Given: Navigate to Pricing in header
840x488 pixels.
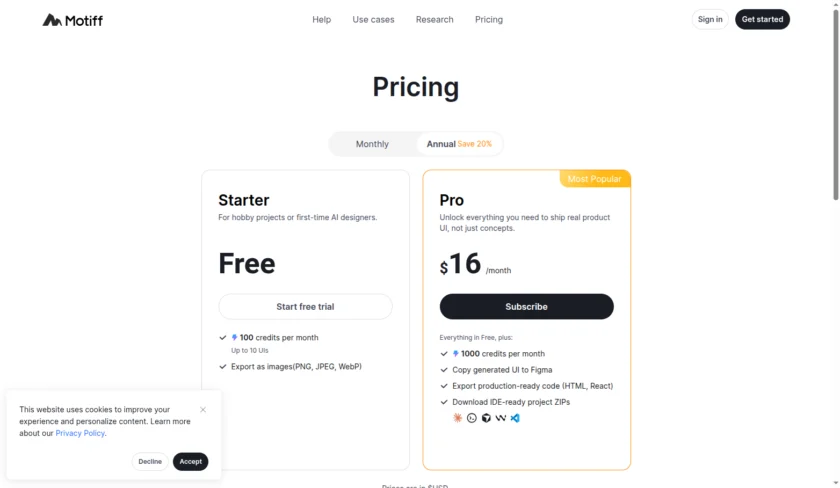Looking at the screenshot, I should [x=489, y=19].
